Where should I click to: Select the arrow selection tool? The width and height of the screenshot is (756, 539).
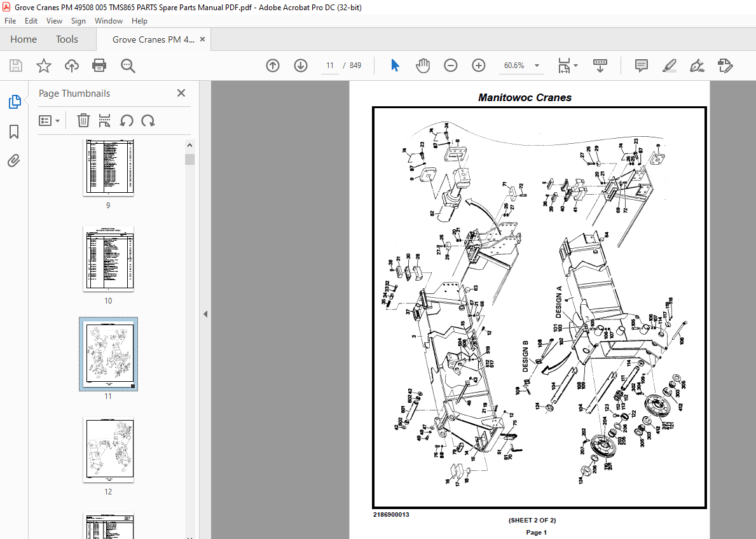[395, 66]
